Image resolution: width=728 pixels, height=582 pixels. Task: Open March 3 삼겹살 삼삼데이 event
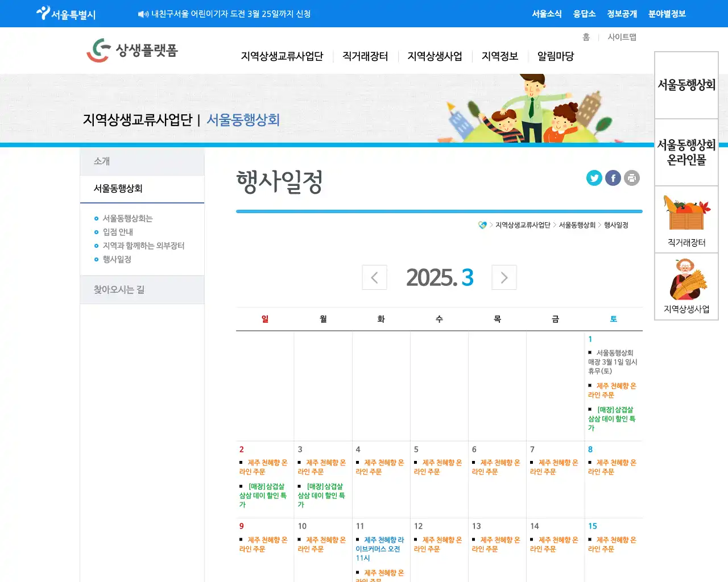(321, 496)
